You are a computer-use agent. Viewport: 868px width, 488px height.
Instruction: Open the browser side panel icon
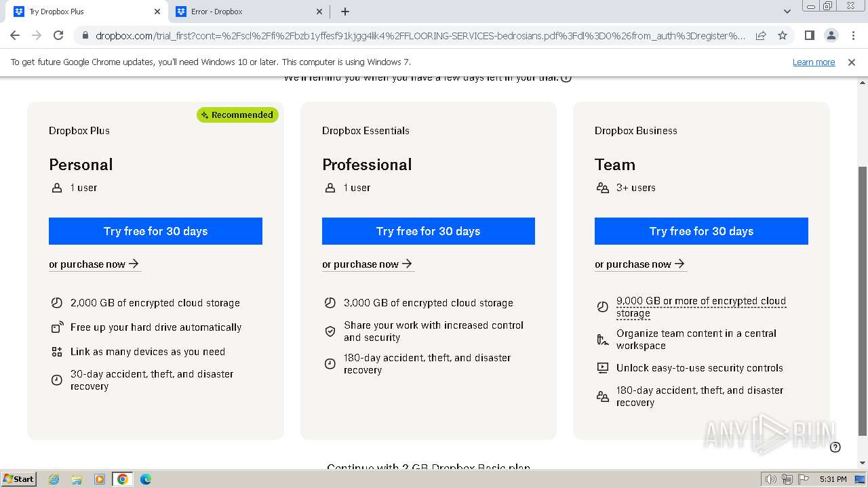click(x=809, y=35)
